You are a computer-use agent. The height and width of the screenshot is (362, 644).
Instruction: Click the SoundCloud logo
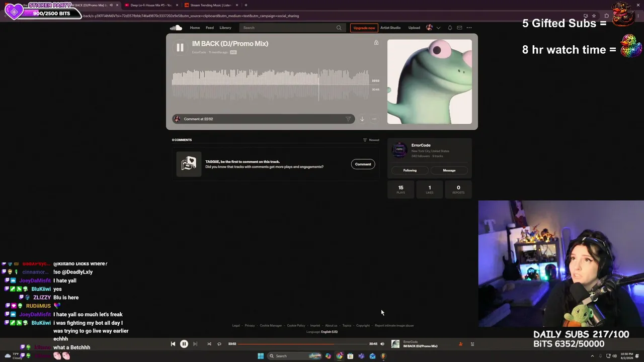[x=176, y=28]
